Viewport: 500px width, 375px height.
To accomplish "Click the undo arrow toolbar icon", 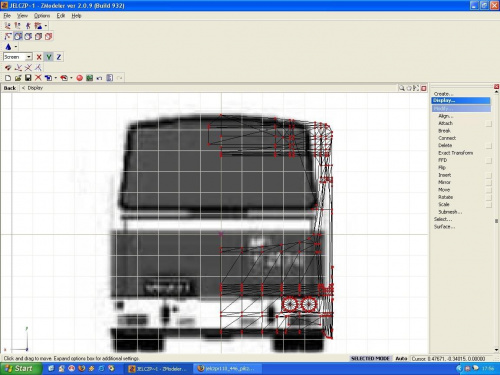I will (99, 78).
